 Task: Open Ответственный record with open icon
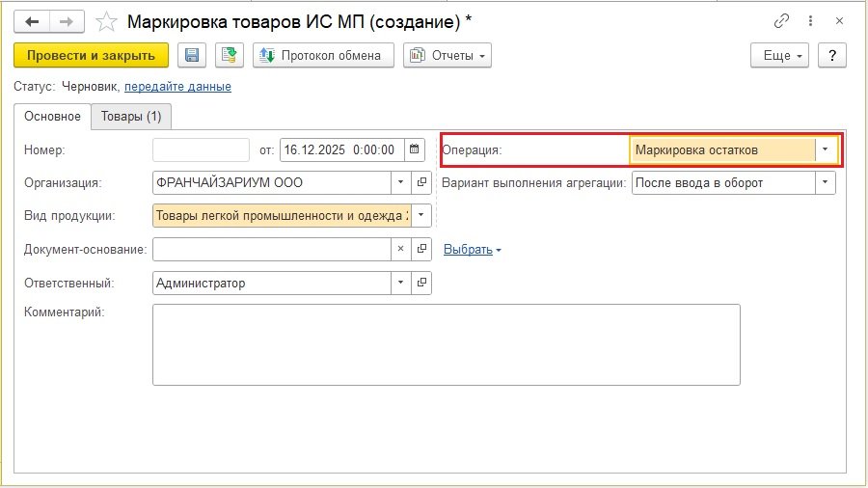421,283
